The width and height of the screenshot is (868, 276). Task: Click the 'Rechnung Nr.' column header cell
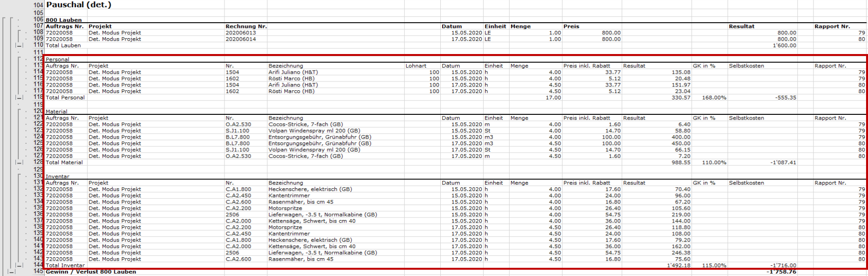click(x=246, y=27)
